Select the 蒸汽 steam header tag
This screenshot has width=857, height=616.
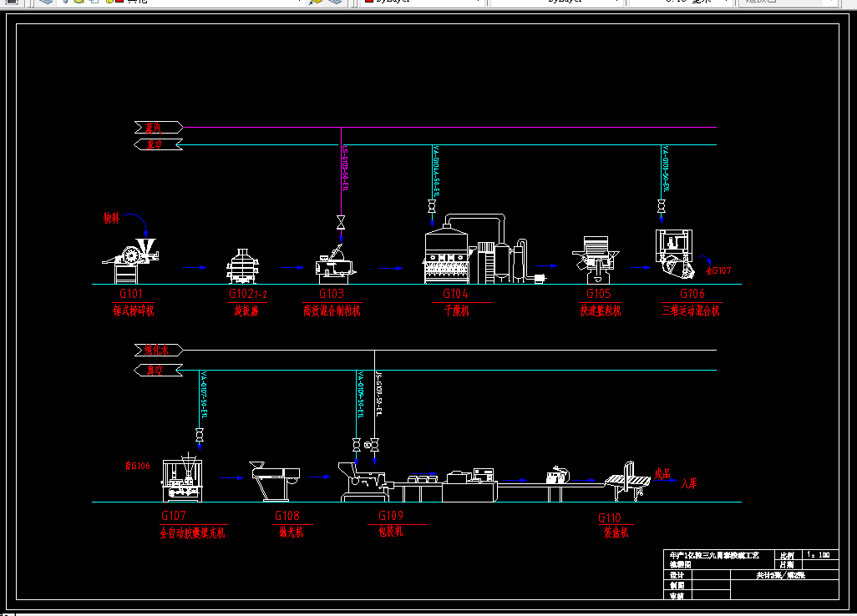pyautogui.click(x=159, y=128)
